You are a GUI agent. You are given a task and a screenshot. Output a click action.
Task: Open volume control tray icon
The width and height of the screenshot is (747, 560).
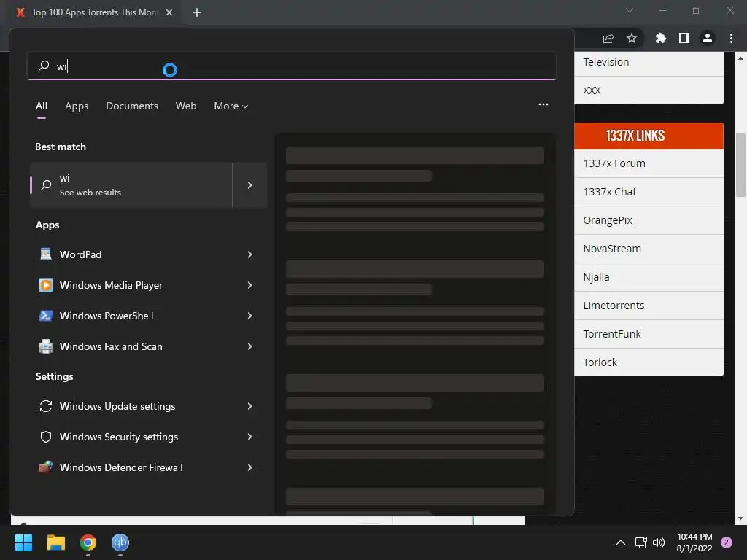coord(659,542)
